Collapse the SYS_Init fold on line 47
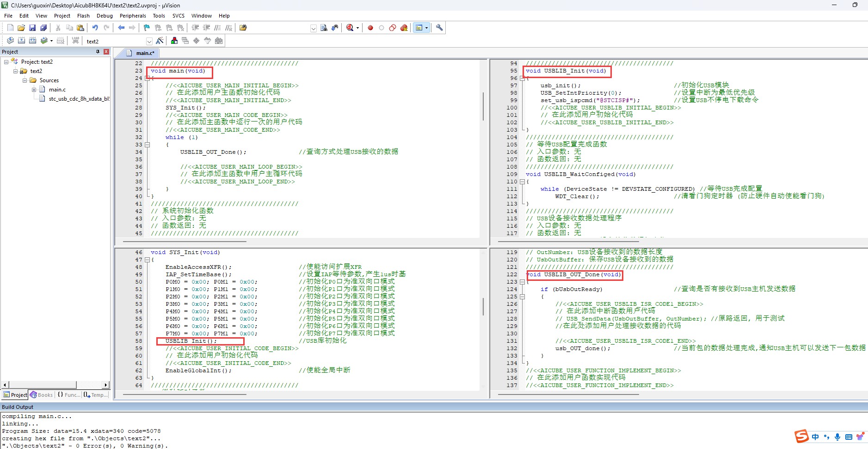868x449 pixels. (x=148, y=260)
